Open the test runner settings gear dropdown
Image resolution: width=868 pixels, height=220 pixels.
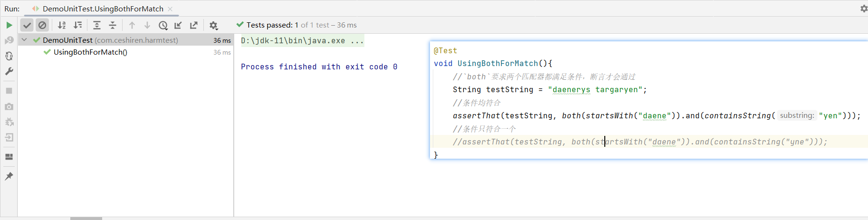(213, 25)
